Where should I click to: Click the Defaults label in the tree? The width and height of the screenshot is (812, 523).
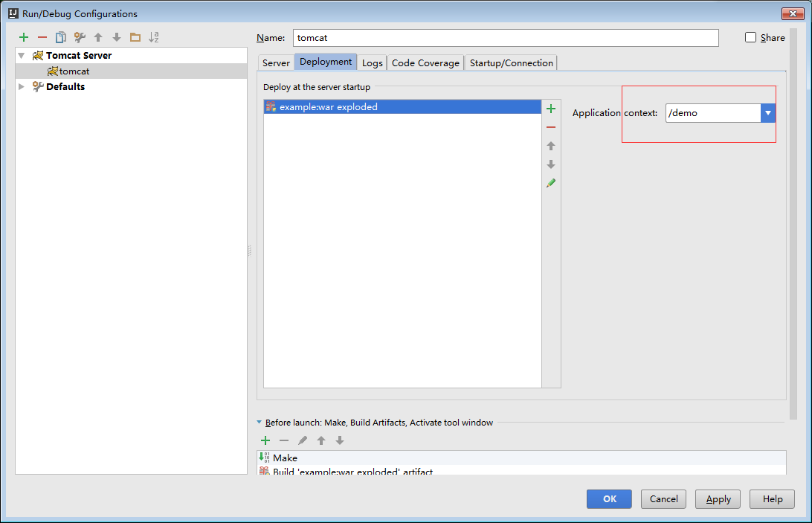pyautogui.click(x=65, y=86)
